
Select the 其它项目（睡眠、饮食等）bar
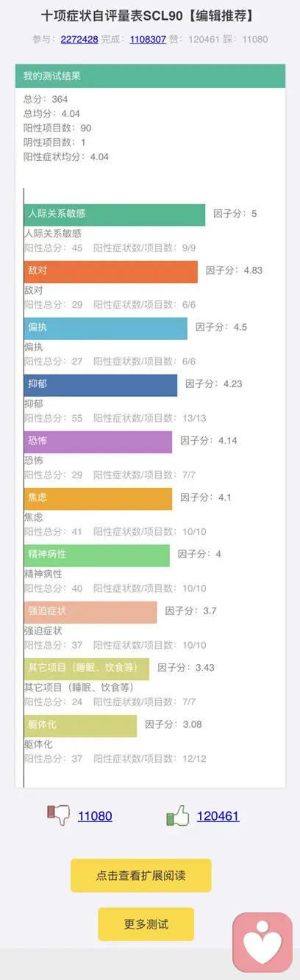tap(87, 669)
